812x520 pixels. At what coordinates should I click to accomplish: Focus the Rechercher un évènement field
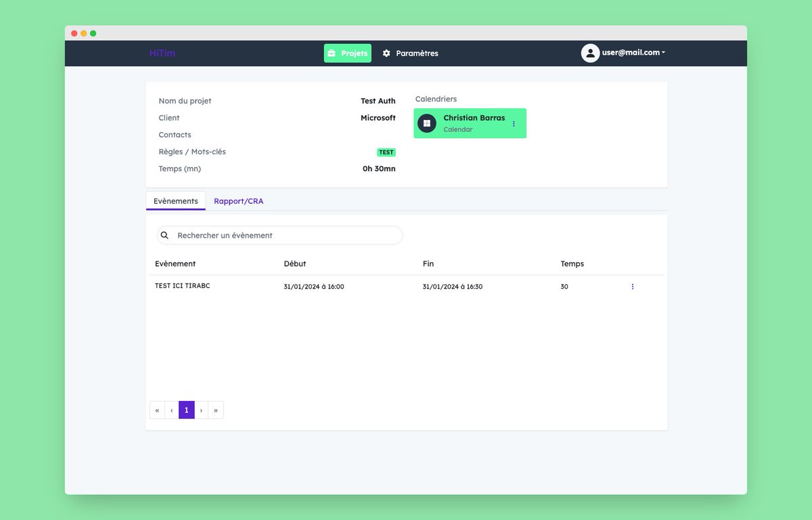coord(280,236)
